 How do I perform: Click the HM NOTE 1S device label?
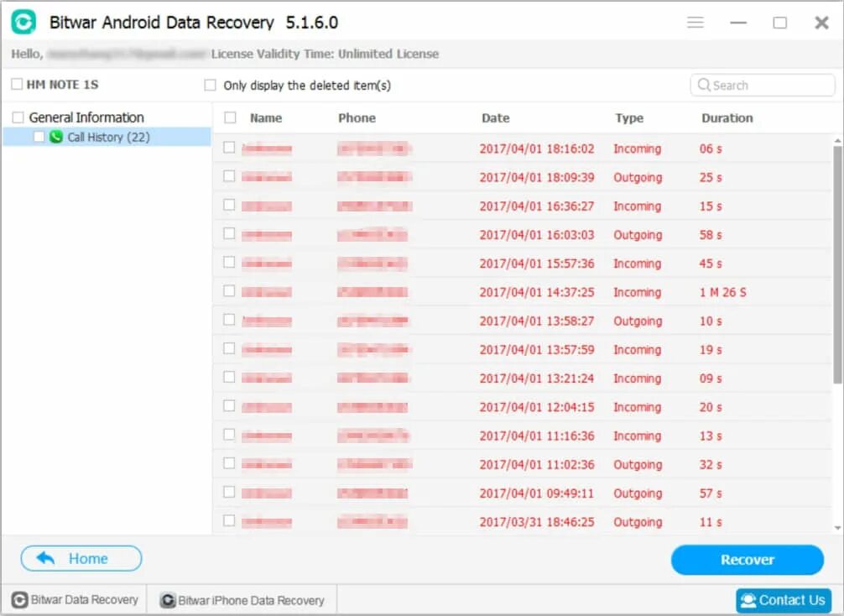(62, 85)
